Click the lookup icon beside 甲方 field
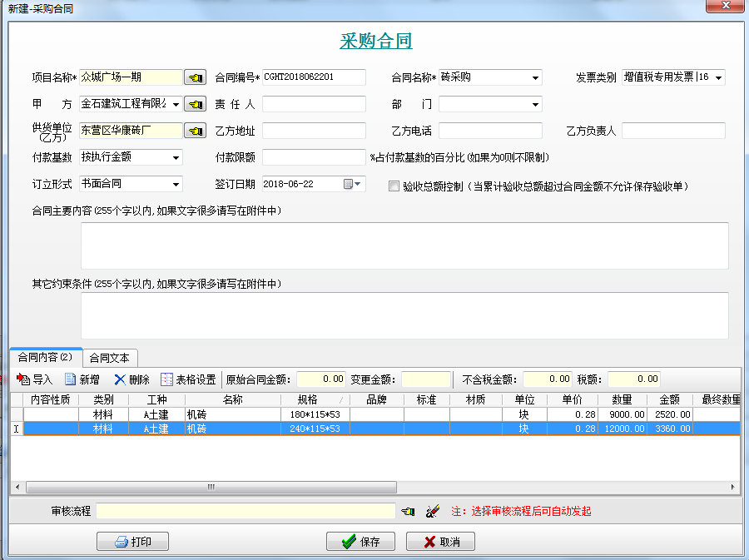 [195, 104]
